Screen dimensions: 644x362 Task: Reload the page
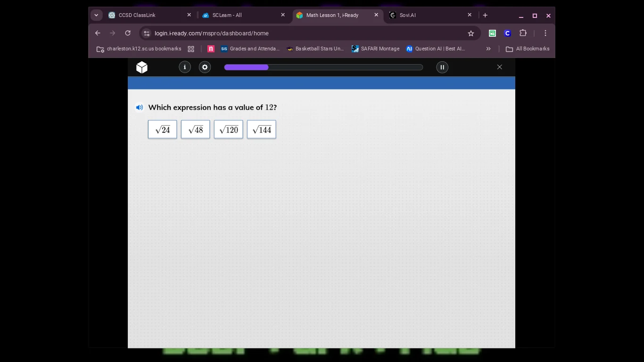(x=128, y=33)
